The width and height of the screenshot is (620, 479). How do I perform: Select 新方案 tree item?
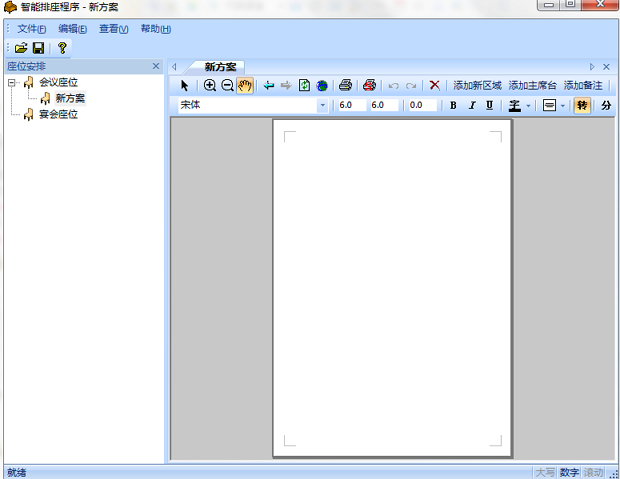70,98
